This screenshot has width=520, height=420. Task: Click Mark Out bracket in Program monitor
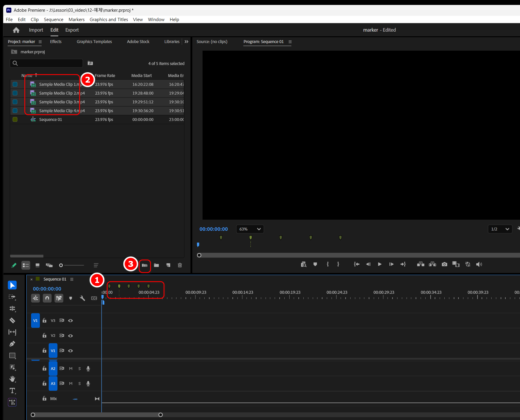point(338,264)
